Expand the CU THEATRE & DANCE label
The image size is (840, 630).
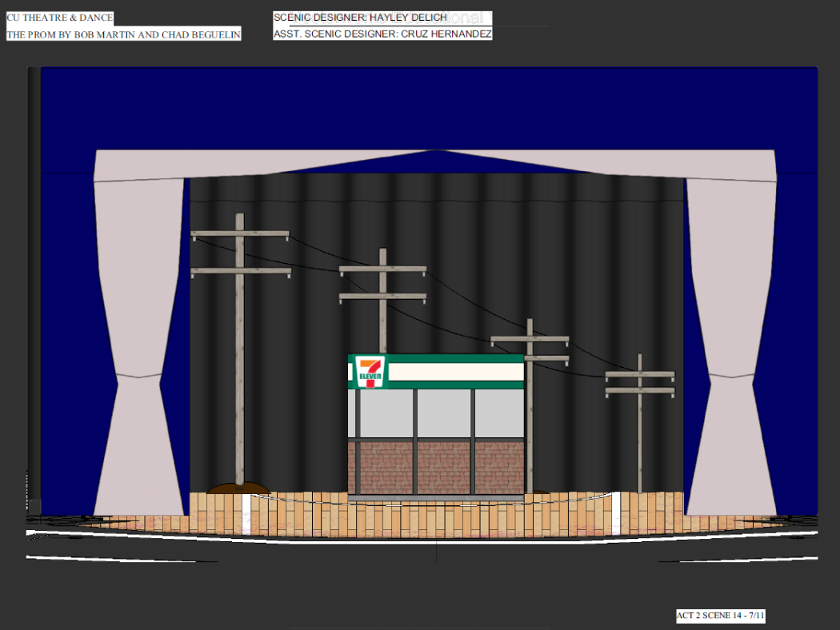[59, 17]
